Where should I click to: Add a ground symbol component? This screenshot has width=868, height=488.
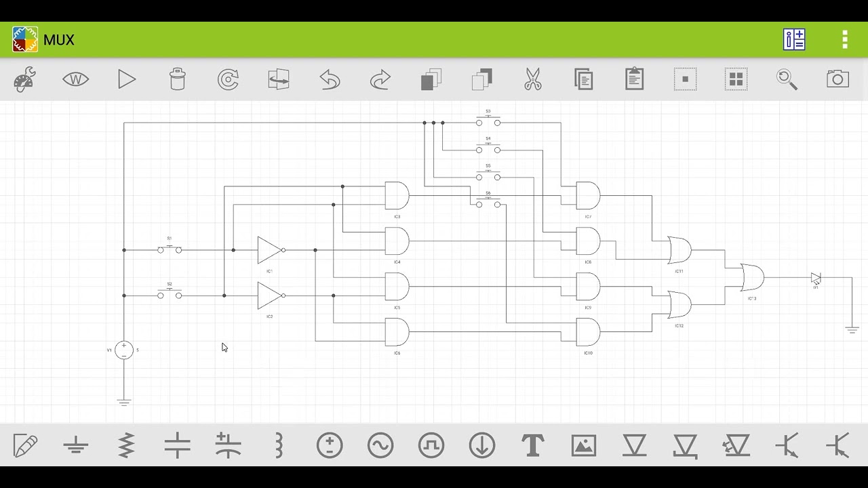click(76, 445)
